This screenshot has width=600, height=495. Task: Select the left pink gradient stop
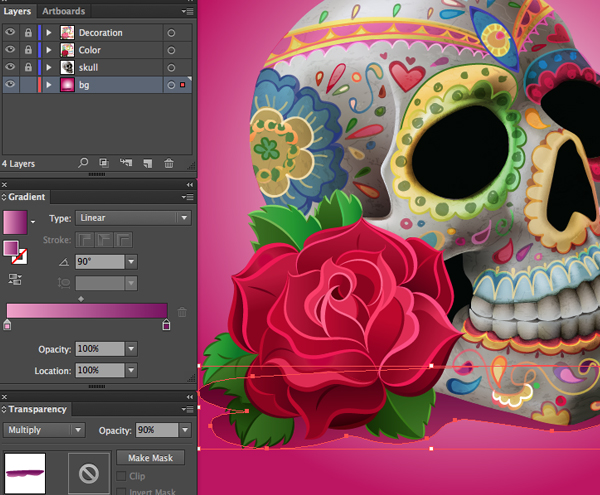[x=7, y=325]
